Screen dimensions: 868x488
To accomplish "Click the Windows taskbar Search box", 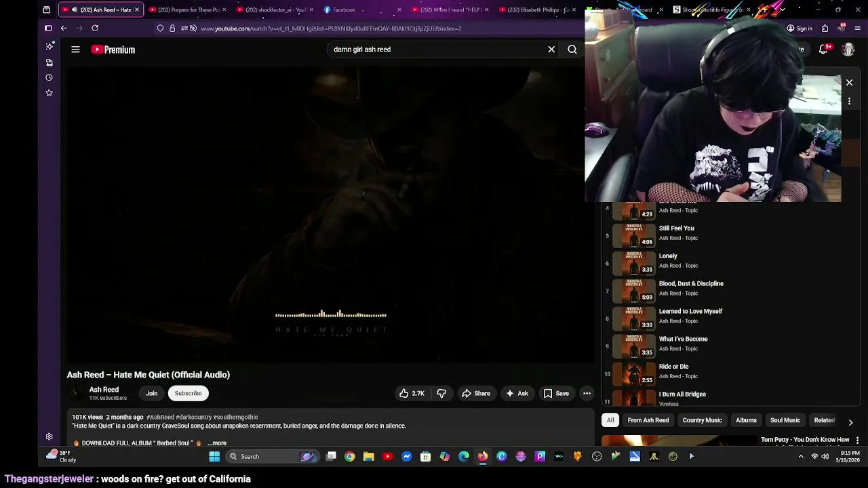I will click(273, 457).
